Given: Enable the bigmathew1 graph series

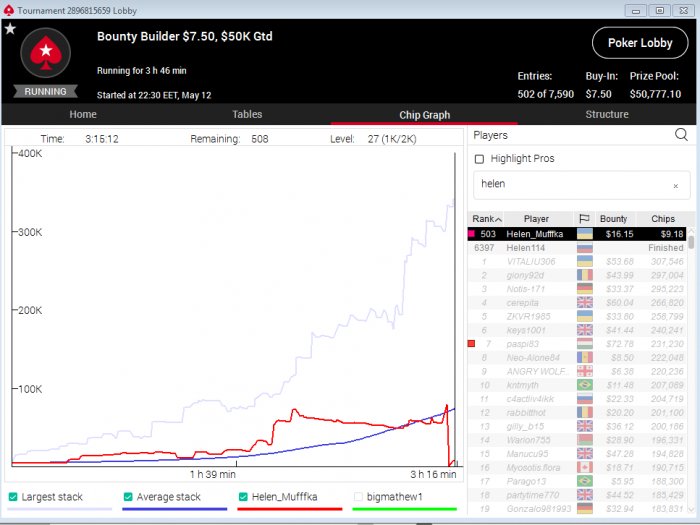Looking at the screenshot, I should [x=358, y=497].
